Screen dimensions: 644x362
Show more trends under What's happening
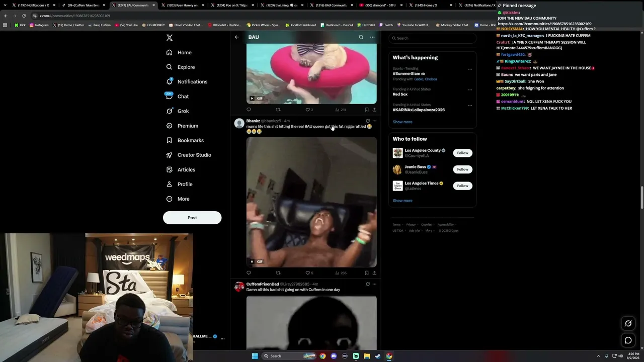(x=403, y=122)
